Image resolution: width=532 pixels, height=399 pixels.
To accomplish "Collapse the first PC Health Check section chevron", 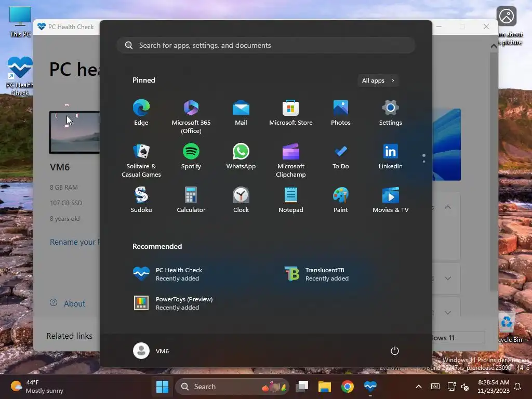I will click(x=448, y=207).
